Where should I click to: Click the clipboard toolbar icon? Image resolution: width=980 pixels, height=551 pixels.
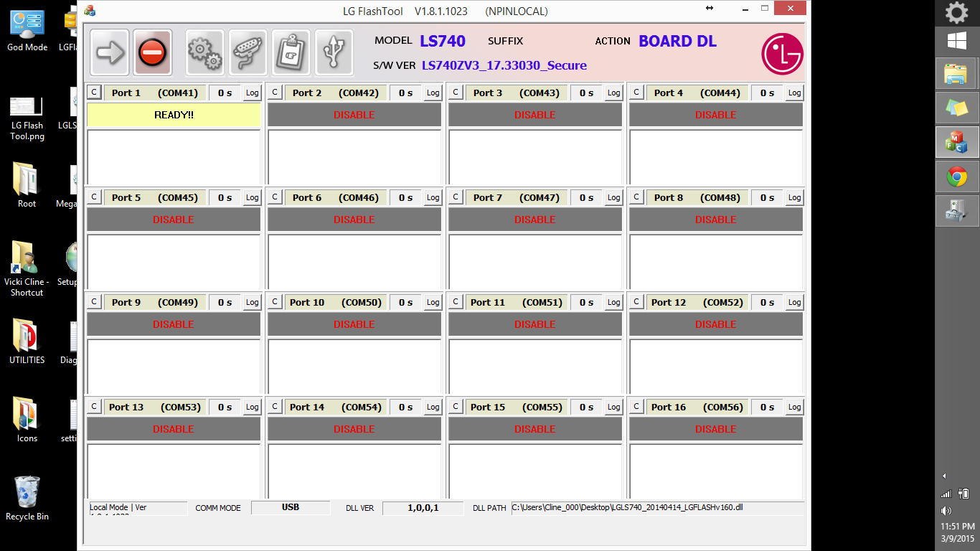291,52
